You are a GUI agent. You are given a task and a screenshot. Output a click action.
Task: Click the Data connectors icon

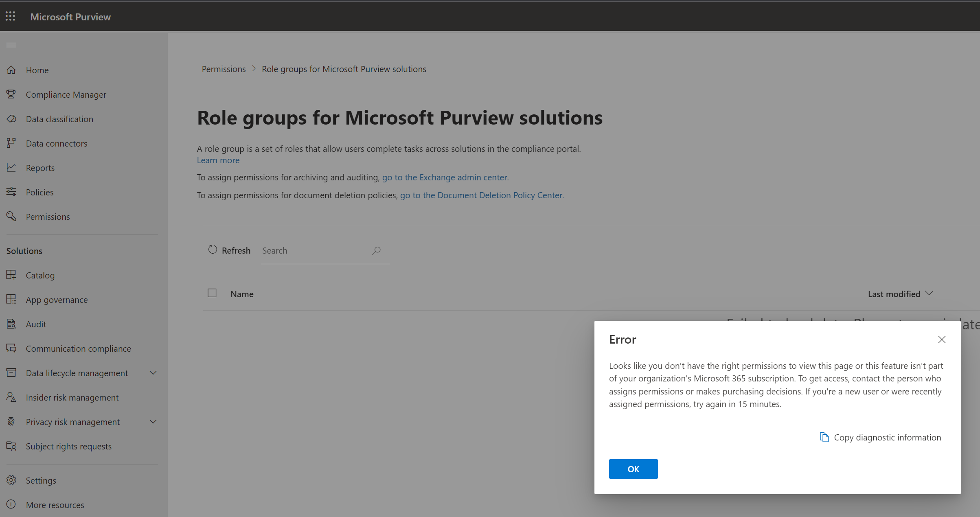[11, 143]
